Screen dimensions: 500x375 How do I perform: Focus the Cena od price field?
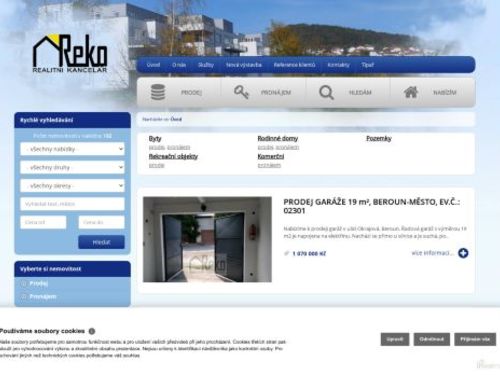coord(43,222)
